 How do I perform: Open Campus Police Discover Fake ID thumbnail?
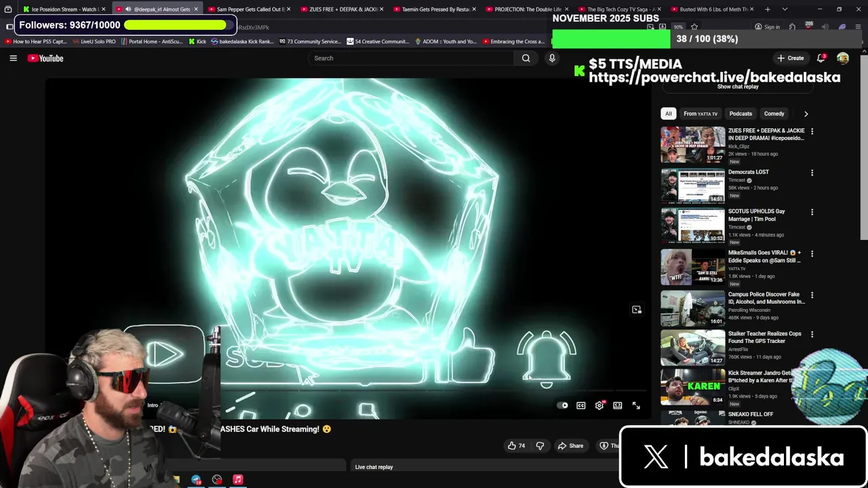(x=692, y=308)
